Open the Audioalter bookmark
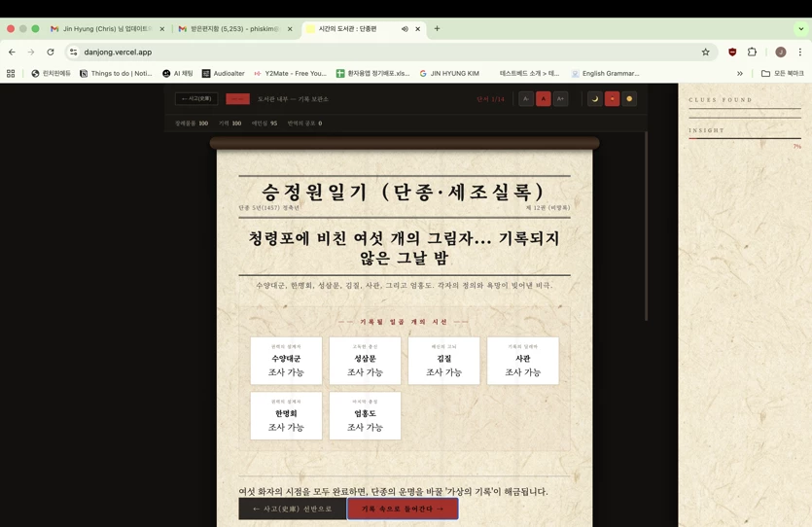This screenshot has height=527, width=812. pyautogui.click(x=224, y=74)
